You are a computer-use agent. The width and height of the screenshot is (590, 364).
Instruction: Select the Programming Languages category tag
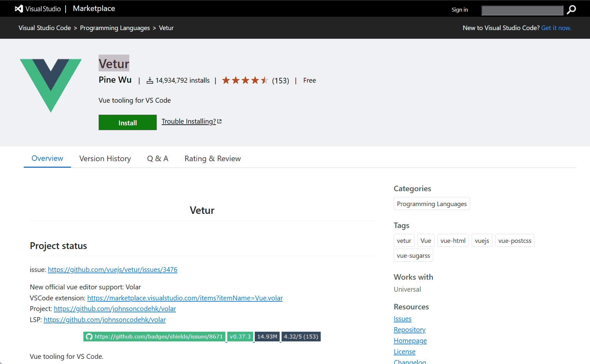[432, 204]
